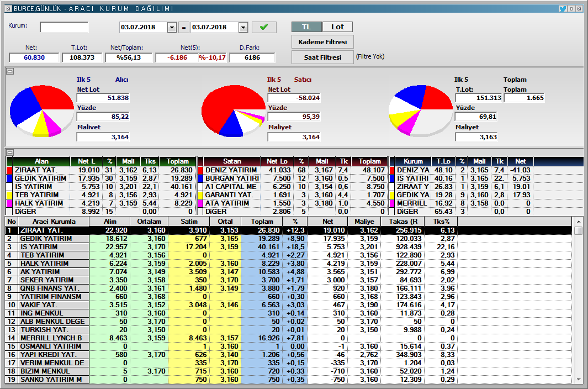Click red swatch beside ZIRAAT YAT. in Alan table
This screenshot has width=588, height=389.
point(10,170)
